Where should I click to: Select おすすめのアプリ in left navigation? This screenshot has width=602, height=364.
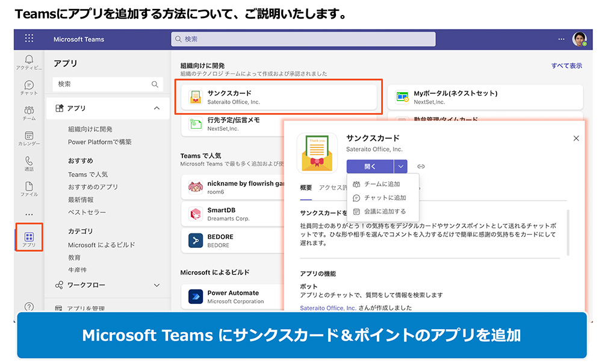click(93, 187)
